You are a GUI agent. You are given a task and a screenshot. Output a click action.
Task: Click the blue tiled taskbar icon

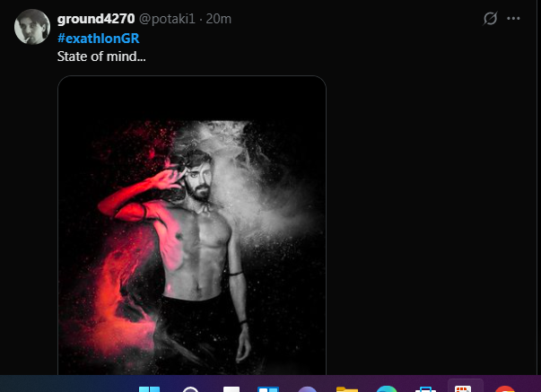tap(268, 388)
